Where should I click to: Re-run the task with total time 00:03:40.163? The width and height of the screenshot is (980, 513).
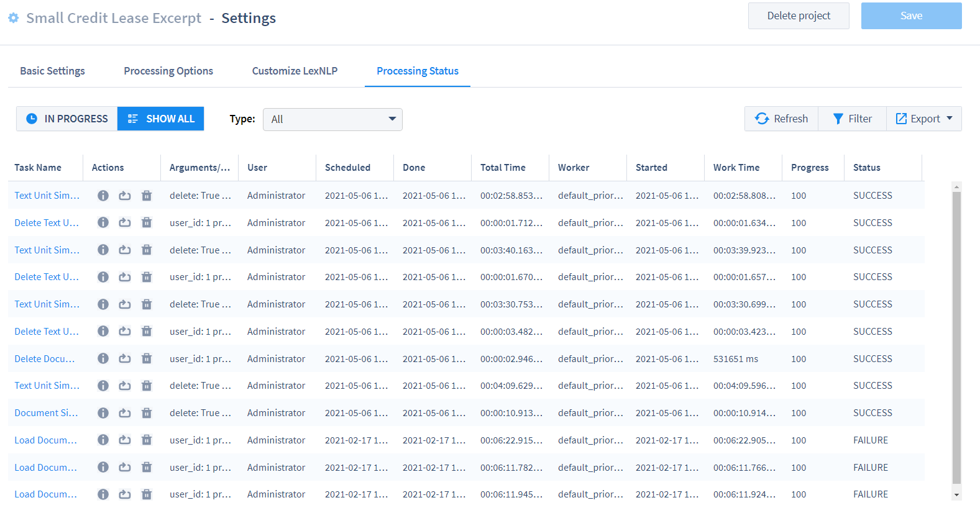click(125, 250)
